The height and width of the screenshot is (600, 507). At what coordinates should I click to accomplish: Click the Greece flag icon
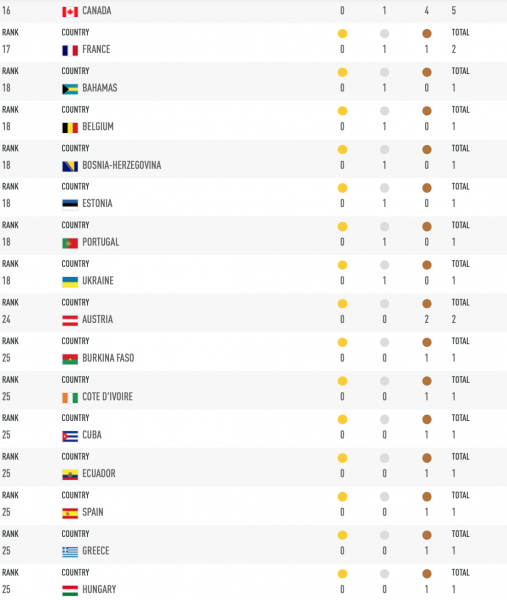[x=70, y=552]
